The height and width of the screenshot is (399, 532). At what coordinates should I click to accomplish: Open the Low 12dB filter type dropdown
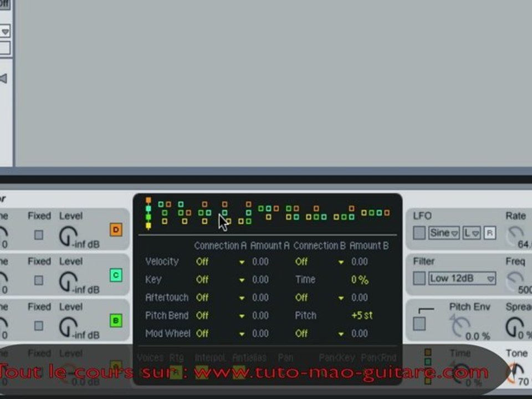point(462,278)
